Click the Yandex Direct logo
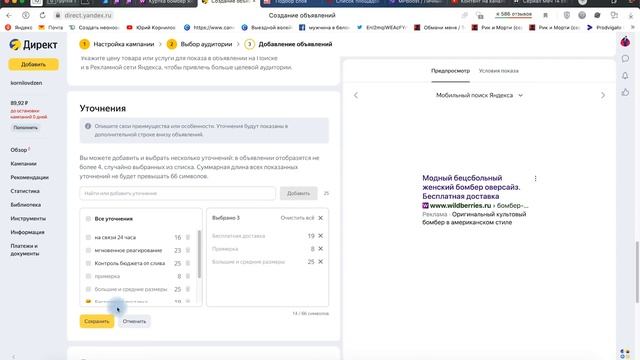This screenshot has height=360, width=640. click(x=33, y=44)
